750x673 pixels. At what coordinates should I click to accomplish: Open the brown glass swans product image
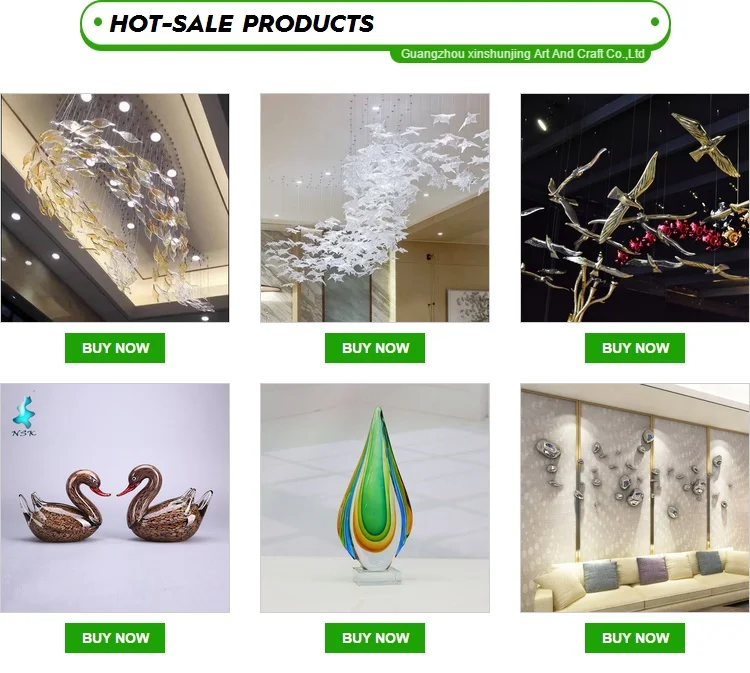pyautogui.click(x=115, y=497)
